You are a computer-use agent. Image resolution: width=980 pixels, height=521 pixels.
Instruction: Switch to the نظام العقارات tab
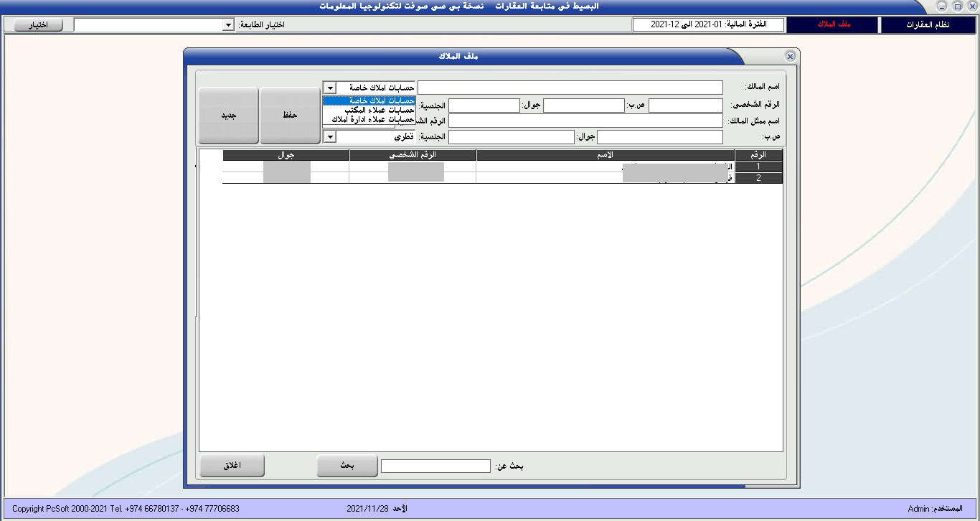pyautogui.click(x=928, y=25)
